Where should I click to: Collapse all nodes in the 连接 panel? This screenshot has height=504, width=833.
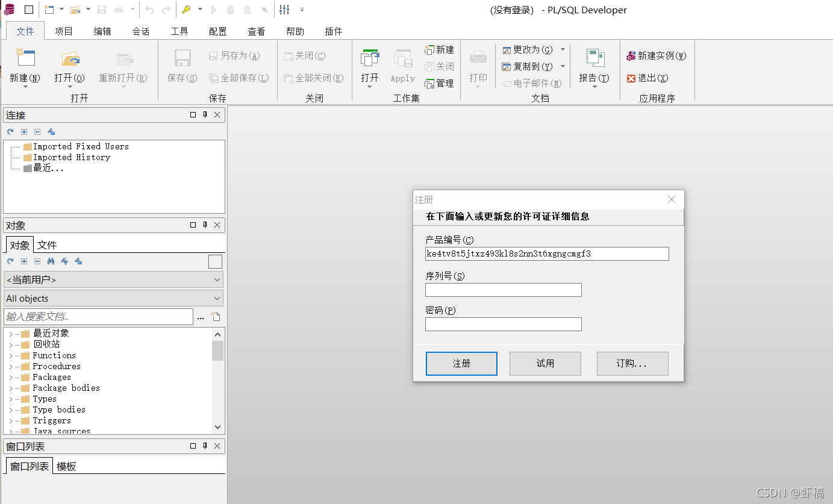tap(37, 131)
